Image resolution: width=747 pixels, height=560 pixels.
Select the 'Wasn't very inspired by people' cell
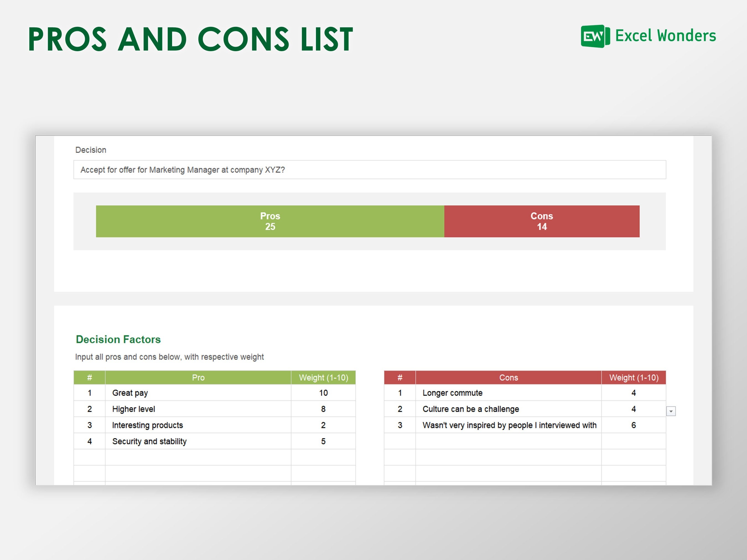click(509, 425)
